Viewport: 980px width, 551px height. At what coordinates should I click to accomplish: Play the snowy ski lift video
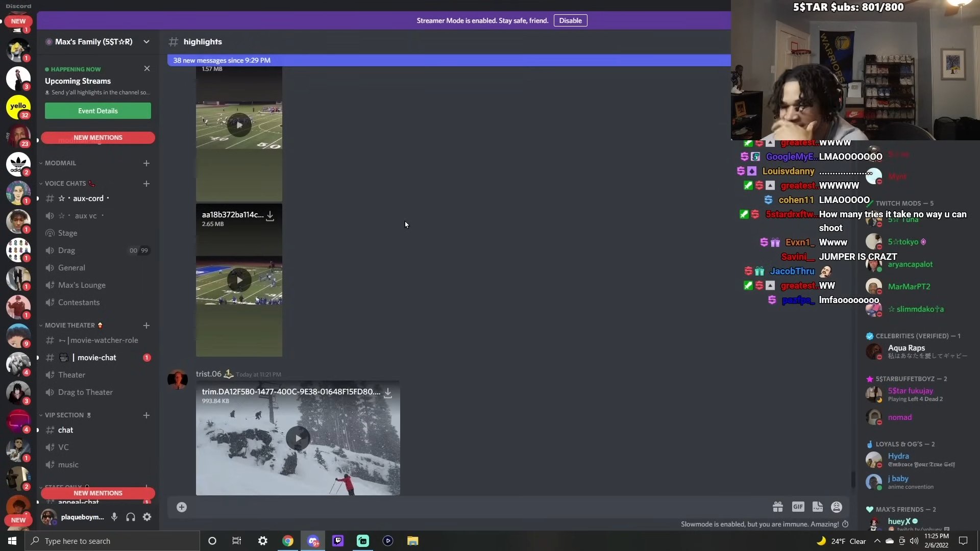tap(298, 438)
